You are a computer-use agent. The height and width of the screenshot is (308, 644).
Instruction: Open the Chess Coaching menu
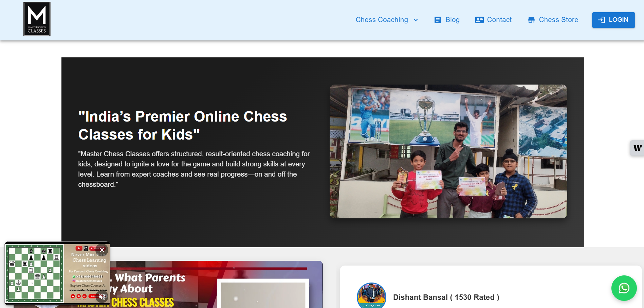click(x=382, y=20)
